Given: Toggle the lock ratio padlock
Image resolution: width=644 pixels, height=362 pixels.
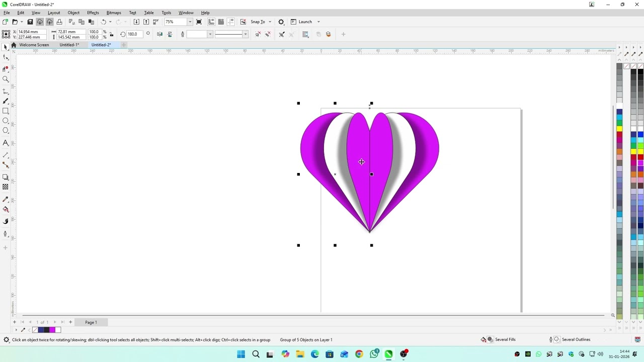Looking at the screenshot, I should coord(112,34).
